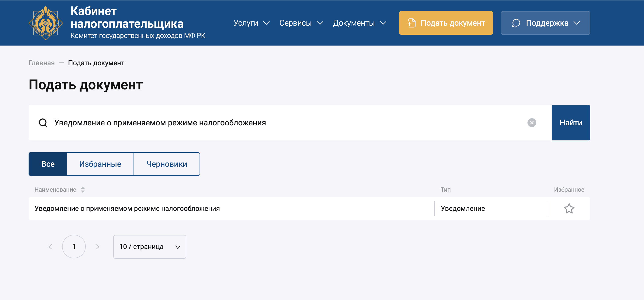Click the magnifier icon in search field
Image resolution: width=644 pixels, height=300 pixels.
(x=43, y=123)
